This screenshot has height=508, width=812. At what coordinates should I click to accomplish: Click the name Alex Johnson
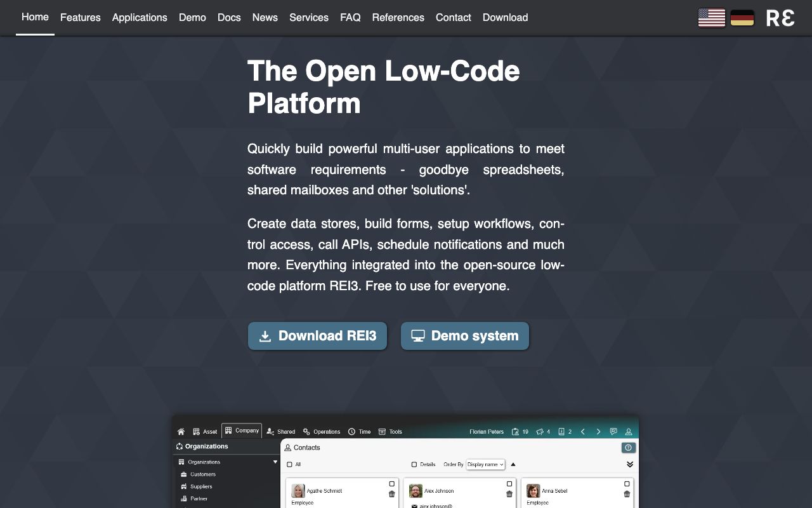(x=440, y=491)
